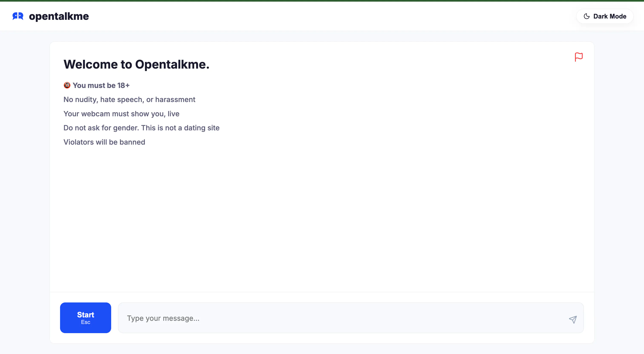Image resolution: width=644 pixels, height=354 pixels.
Task: Focus the Type your message input field
Action: [x=351, y=318]
